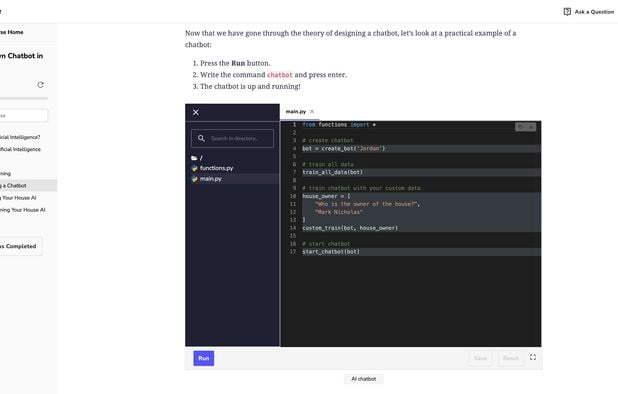The image size is (618, 394).
Task: Click the string "Who is the owner of the house?"
Action: point(367,204)
